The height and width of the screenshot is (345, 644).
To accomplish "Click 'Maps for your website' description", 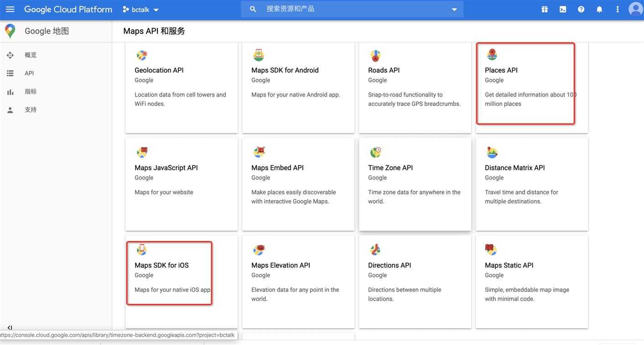I will coord(164,192).
